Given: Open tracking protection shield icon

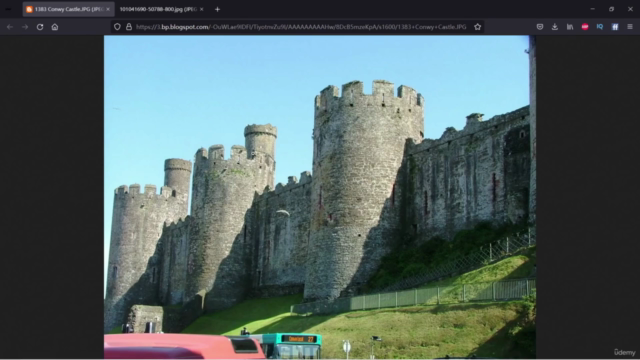Looking at the screenshot, I should tap(117, 27).
